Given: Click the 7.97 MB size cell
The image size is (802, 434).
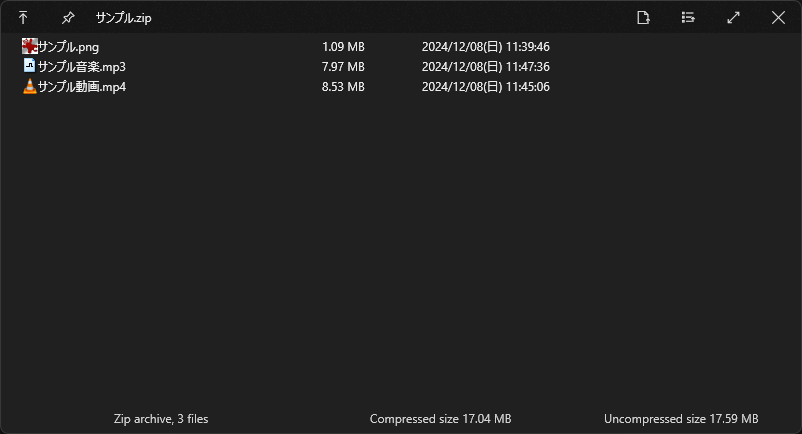Looking at the screenshot, I should click(343, 67).
